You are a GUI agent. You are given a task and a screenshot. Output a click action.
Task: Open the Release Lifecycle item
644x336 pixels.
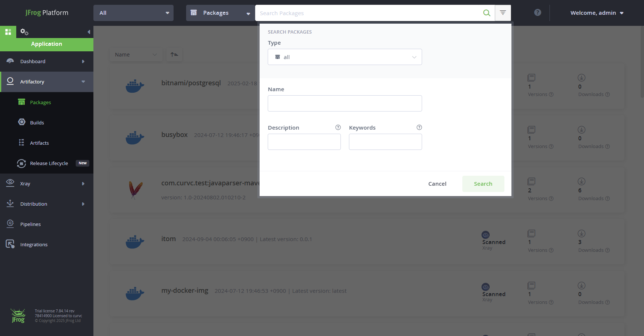[x=47, y=163]
